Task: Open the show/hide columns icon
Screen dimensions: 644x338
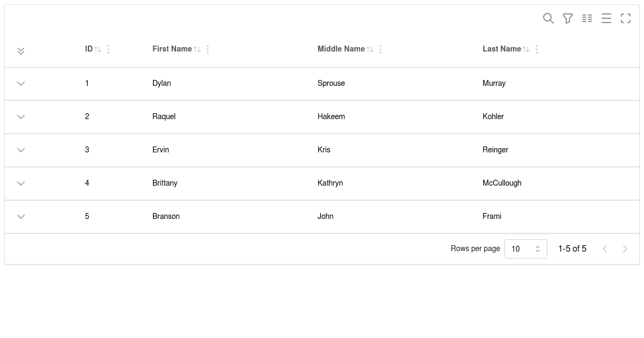Action: point(587,18)
